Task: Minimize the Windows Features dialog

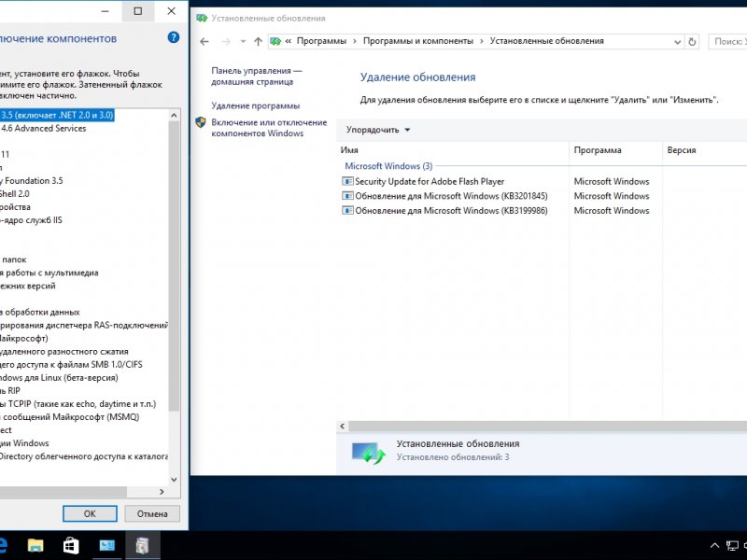Action: click(106, 11)
